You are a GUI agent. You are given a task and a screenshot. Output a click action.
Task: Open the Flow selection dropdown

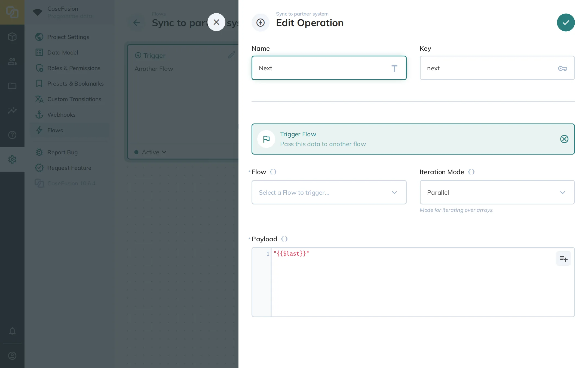pyautogui.click(x=329, y=192)
